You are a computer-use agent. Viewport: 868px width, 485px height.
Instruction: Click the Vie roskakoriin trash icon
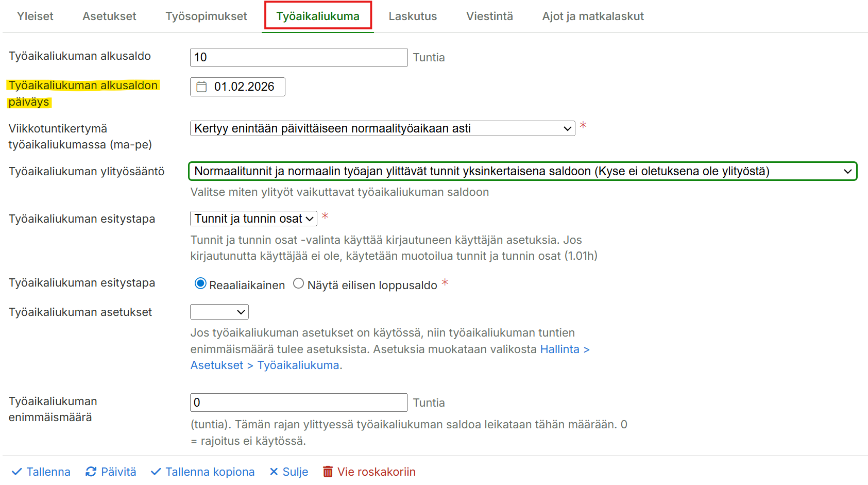coord(328,472)
